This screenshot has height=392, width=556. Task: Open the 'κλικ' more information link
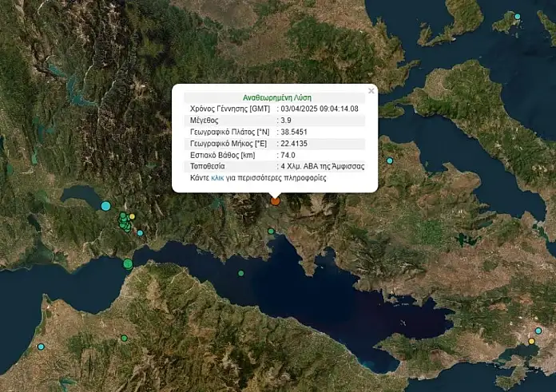click(217, 178)
